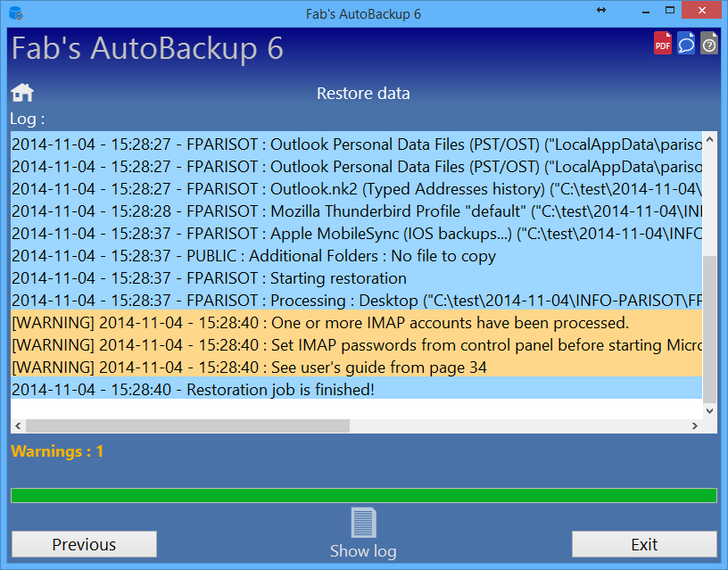The width and height of the screenshot is (728, 570).
Task: Go to the home screen icon
Action: coord(22,93)
